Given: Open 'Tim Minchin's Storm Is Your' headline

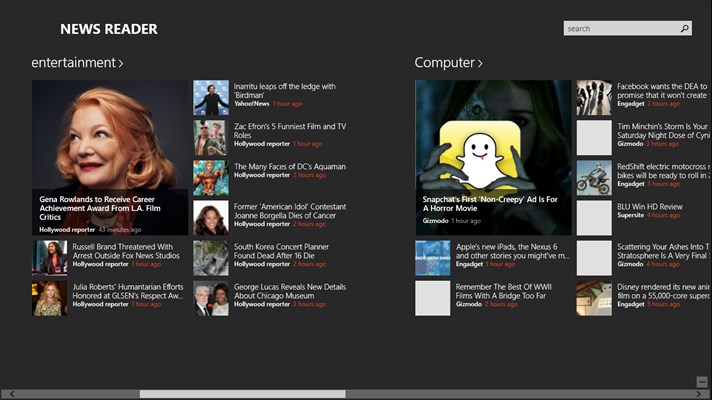Looking at the screenshot, I should point(663,131).
